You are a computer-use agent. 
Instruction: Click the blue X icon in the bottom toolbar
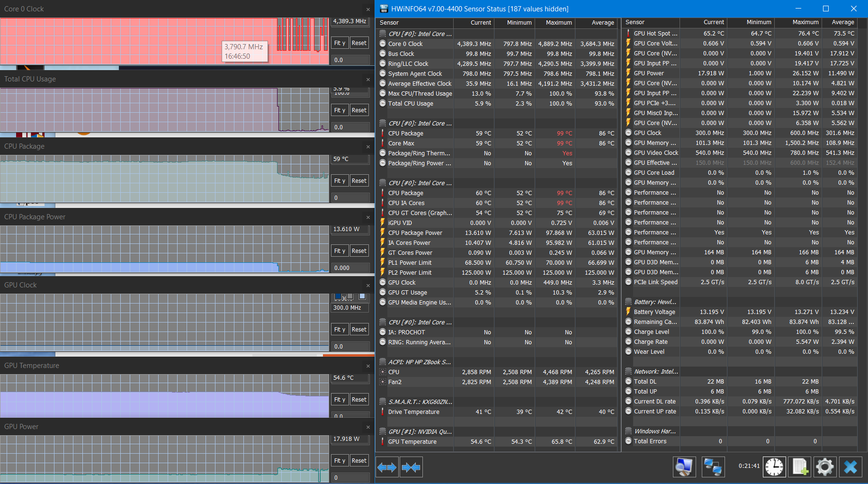pyautogui.click(x=850, y=467)
